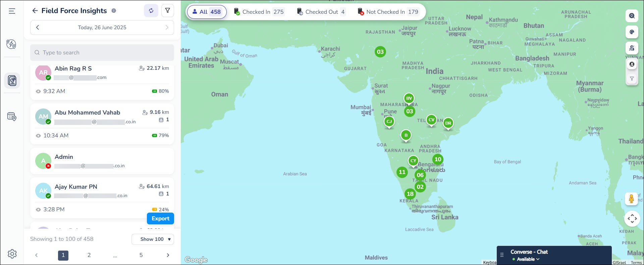This screenshot has width=644, height=265.
Task: Click the info icon next to the title
Action: 114,11
